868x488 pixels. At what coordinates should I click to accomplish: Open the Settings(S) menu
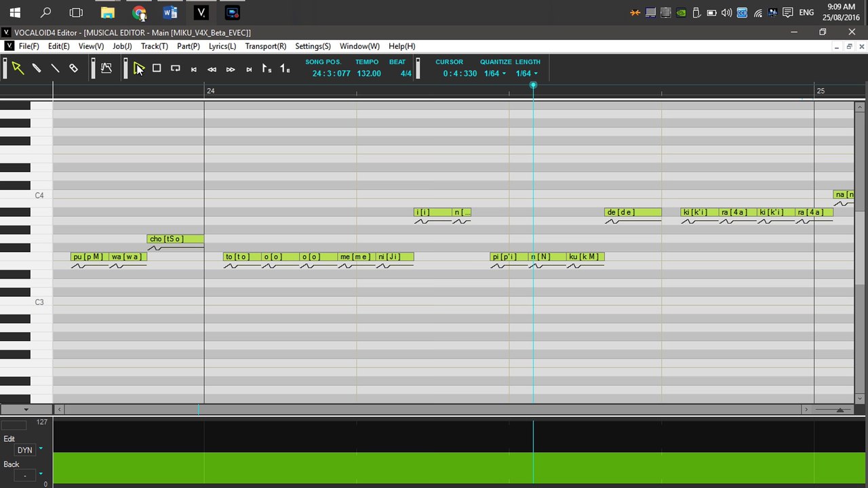[313, 46]
